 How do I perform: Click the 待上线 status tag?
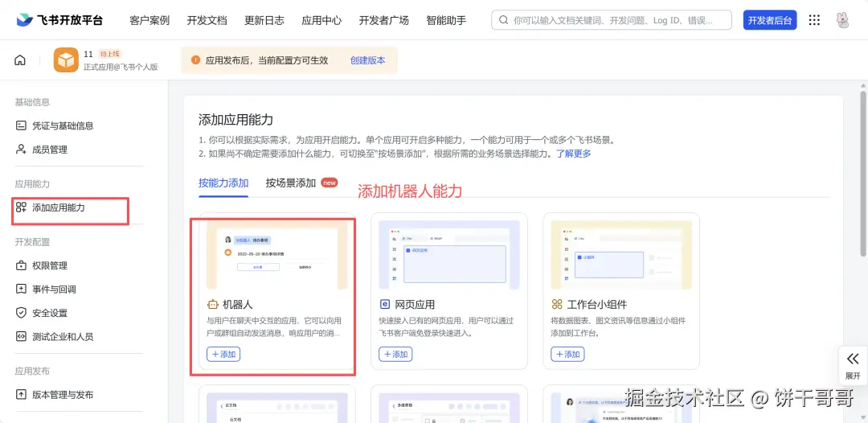tap(109, 54)
